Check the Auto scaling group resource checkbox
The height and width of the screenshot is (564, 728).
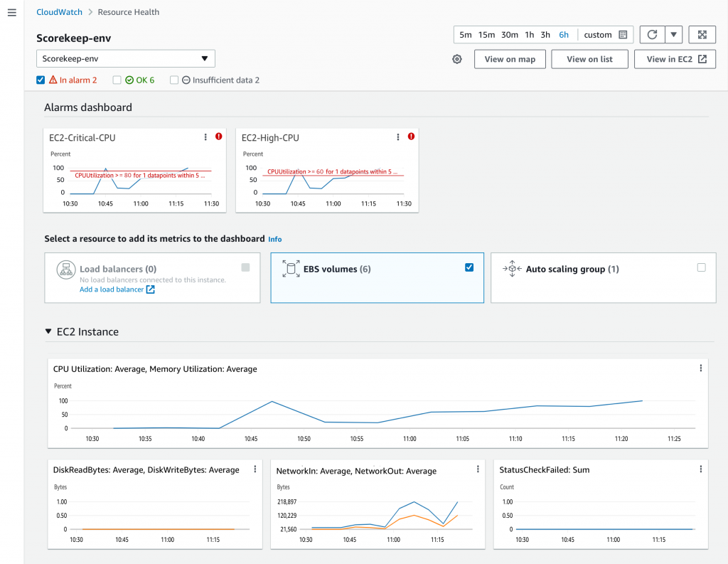coord(701,268)
